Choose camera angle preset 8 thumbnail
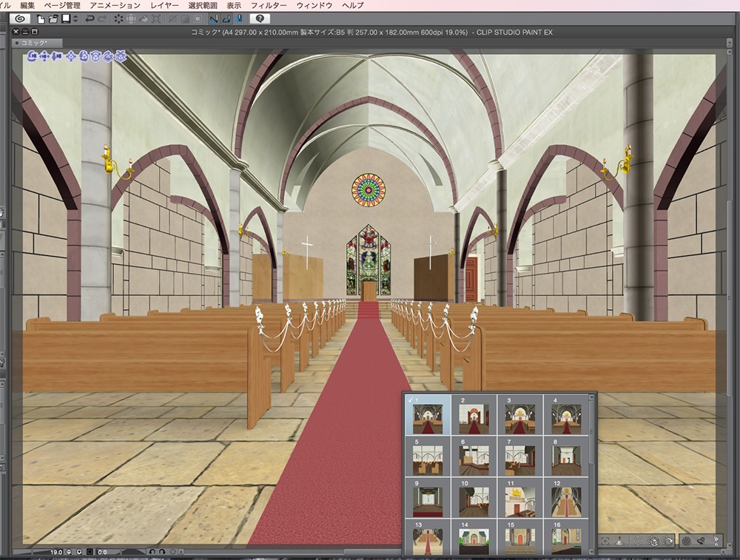The width and height of the screenshot is (740, 560). [566, 456]
